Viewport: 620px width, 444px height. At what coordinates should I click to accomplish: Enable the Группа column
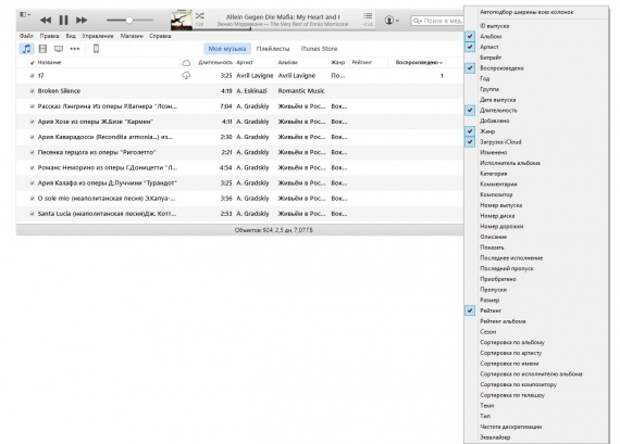(x=489, y=89)
